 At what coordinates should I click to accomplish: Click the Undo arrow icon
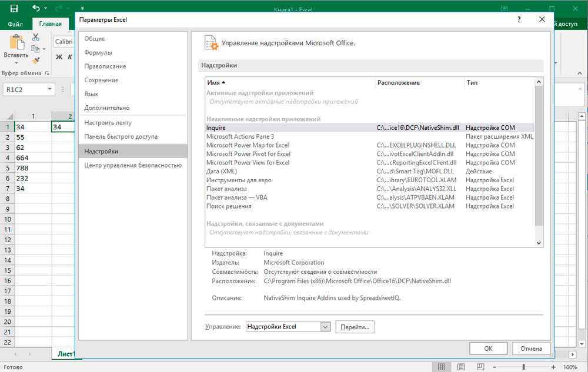[36, 8]
